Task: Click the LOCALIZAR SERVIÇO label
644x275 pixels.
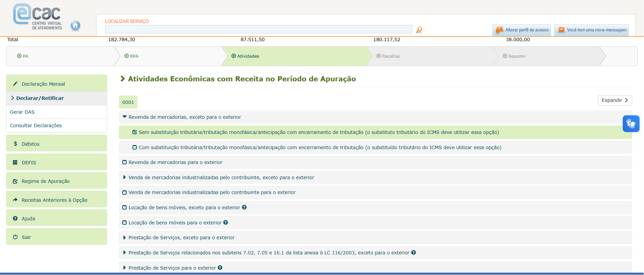Action: pos(127,21)
